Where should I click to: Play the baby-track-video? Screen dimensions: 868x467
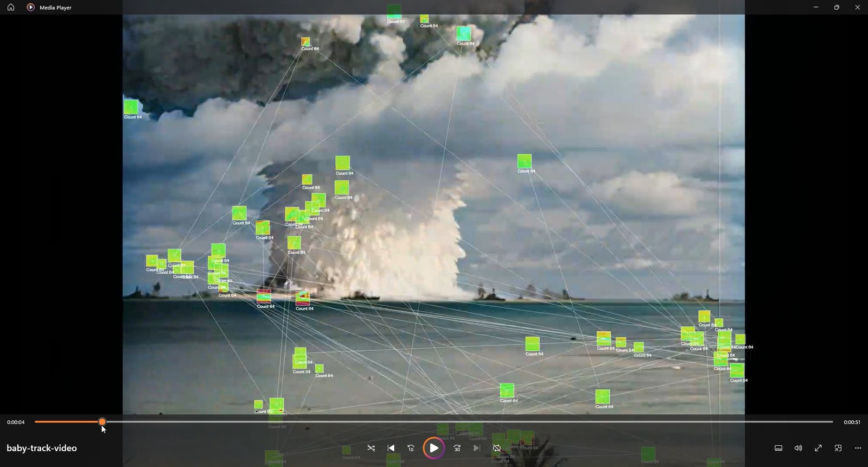pyautogui.click(x=434, y=448)
